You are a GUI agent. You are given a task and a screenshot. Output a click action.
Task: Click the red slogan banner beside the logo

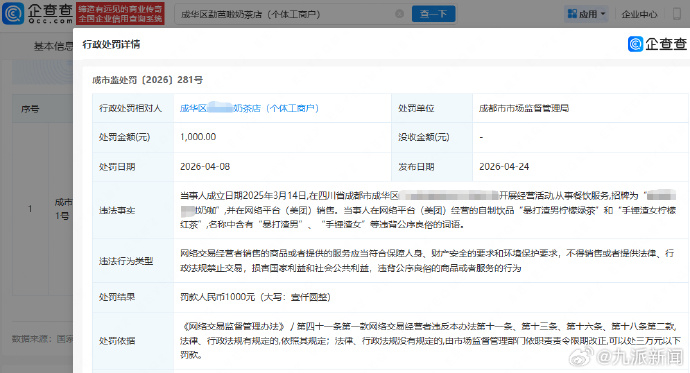click(120, 14)
